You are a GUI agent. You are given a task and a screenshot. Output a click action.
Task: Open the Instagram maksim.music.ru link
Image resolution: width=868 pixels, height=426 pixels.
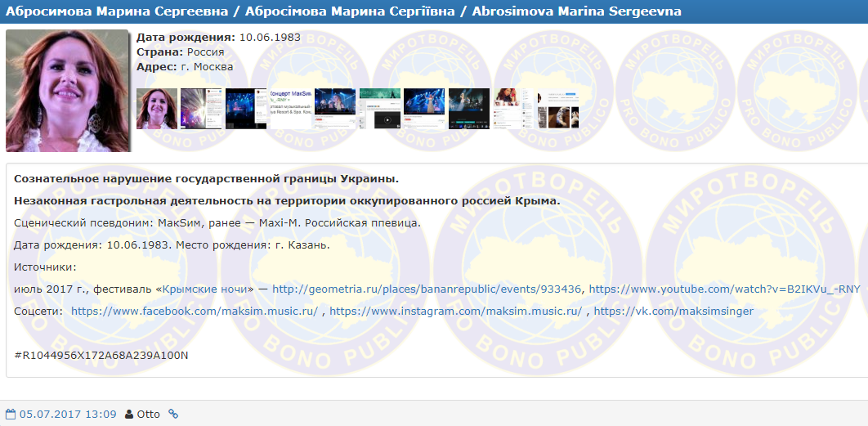(455, 312)
